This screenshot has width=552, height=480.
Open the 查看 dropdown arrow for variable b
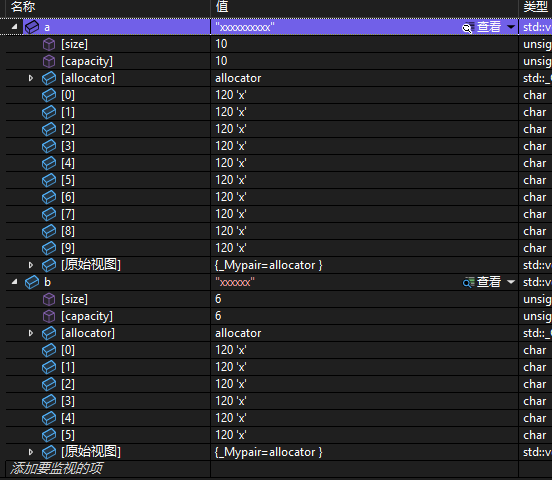pos(511,282)
